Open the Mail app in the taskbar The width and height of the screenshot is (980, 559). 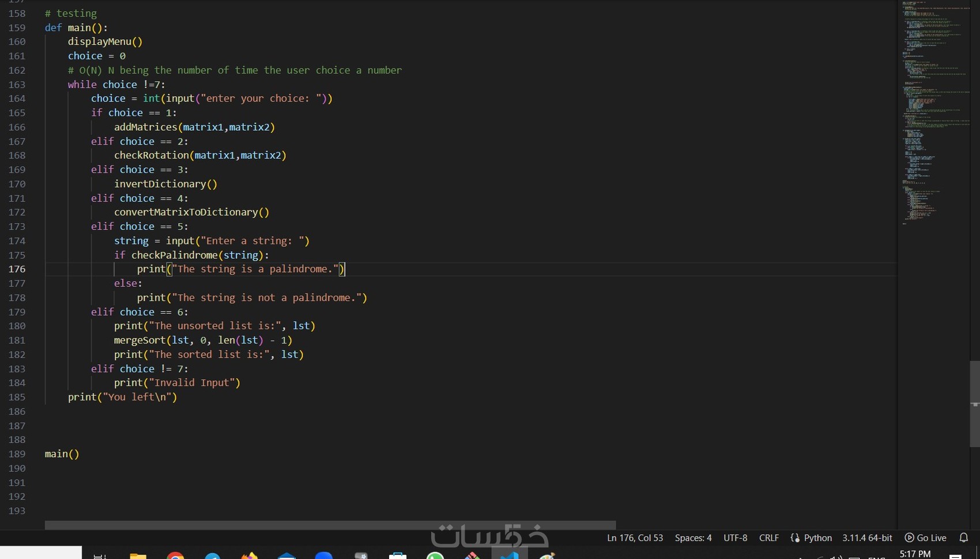(x=287, y=556)
